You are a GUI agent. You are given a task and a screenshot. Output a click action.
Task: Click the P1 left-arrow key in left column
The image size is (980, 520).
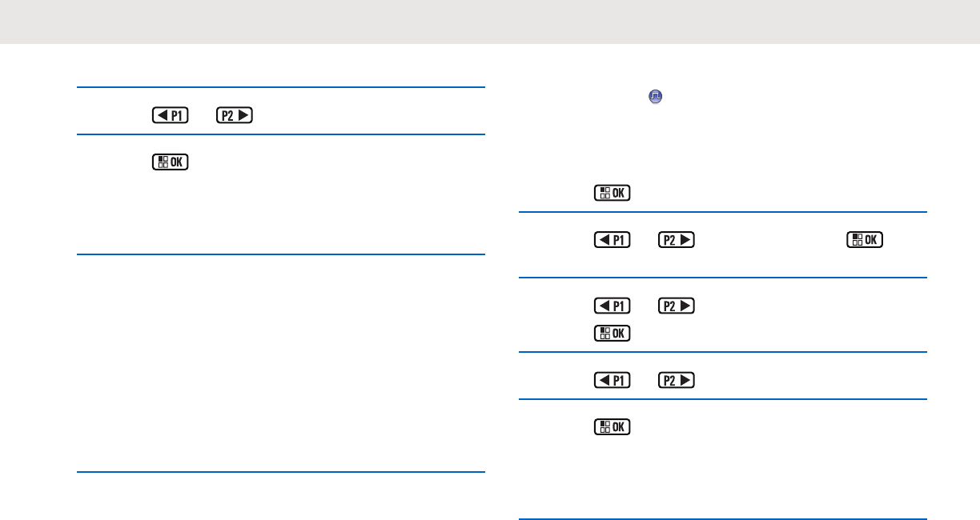coord(169,115)
